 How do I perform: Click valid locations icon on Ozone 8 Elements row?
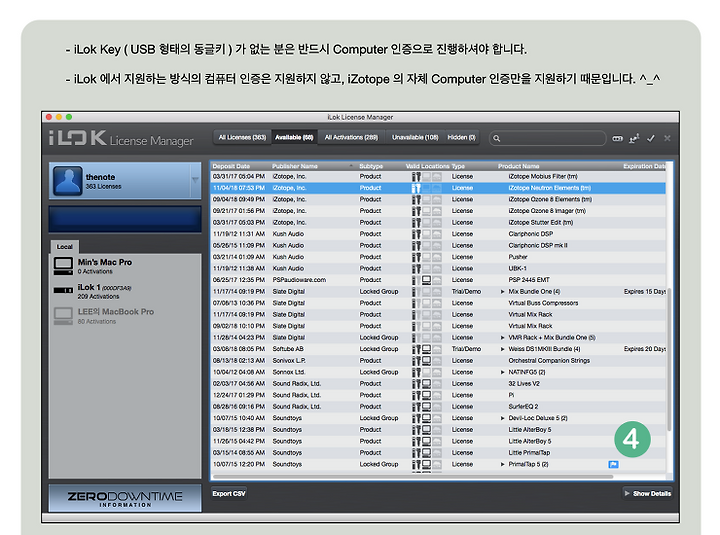[x=427, y=199]
